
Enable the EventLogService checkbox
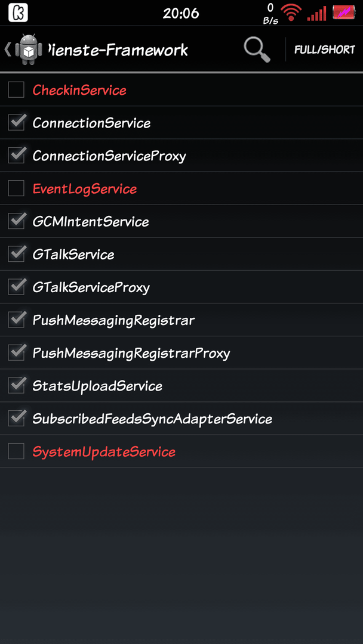pos(17,188)
